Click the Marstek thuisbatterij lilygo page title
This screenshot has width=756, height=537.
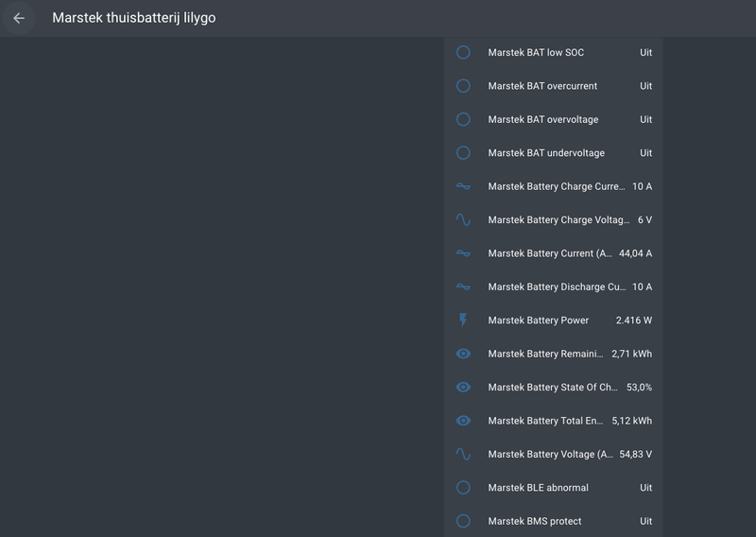click(134, 18)
